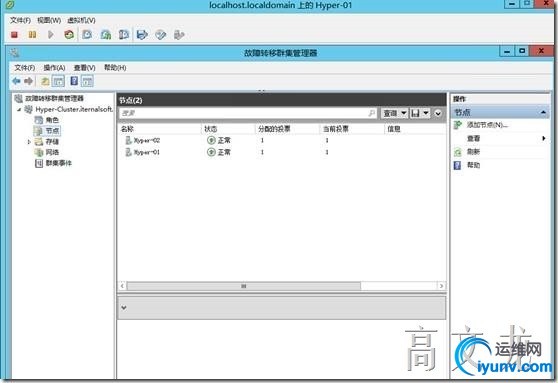558x383 pixels.
Task: Click the back arrow in cluster manager toolbar
Action: pos(16,81)
